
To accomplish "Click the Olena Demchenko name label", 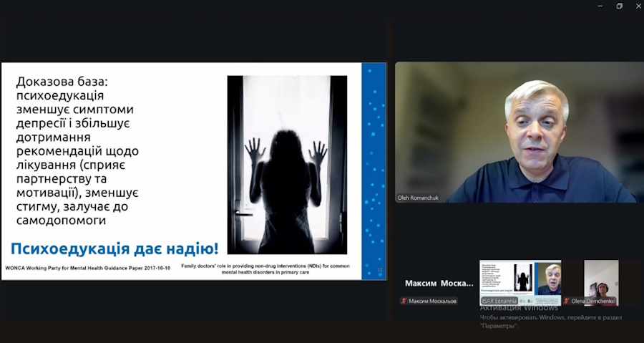I will [x=592, y=301].
